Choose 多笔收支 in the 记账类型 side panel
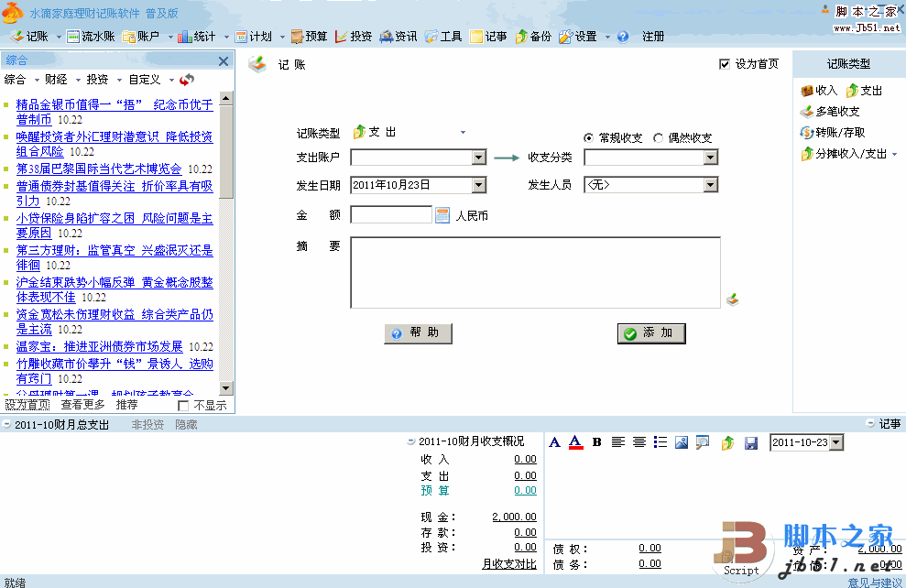The width and height of the screenshot is (906, 588). pyautogui.click(x=830, y=112)
